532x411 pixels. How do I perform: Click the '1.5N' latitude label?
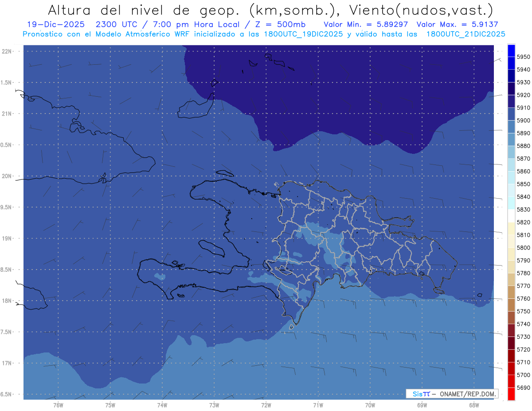7,82
